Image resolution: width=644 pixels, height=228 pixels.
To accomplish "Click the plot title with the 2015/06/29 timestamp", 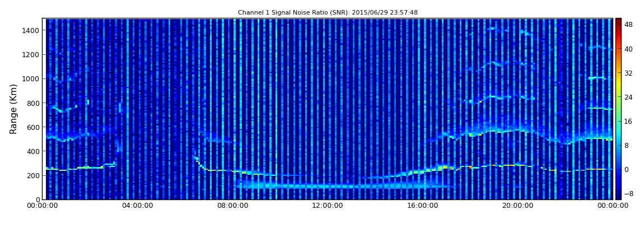I will click(328, 13).
